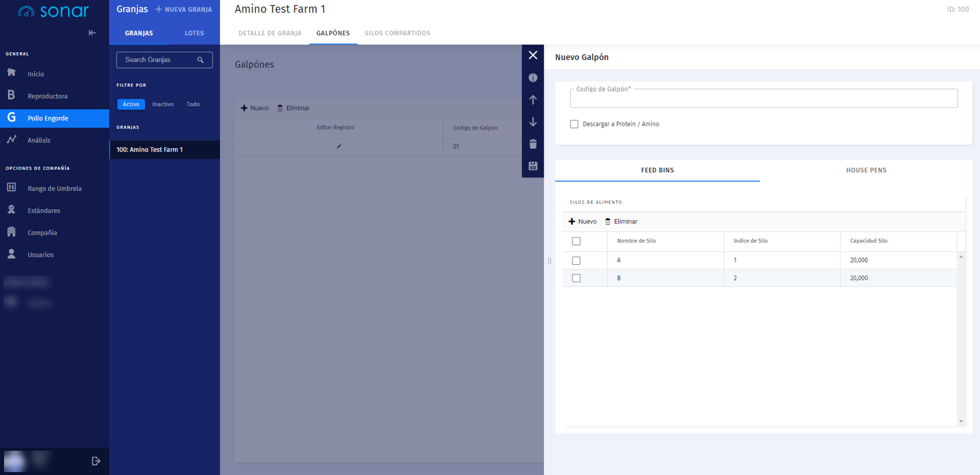Click the panel splitter handle
This screenshot has height=475, width=980.
coord(549,261)
